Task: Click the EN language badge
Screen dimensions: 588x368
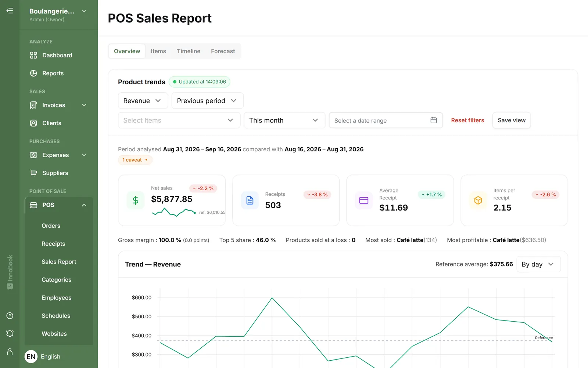Action: click(31, 357)
